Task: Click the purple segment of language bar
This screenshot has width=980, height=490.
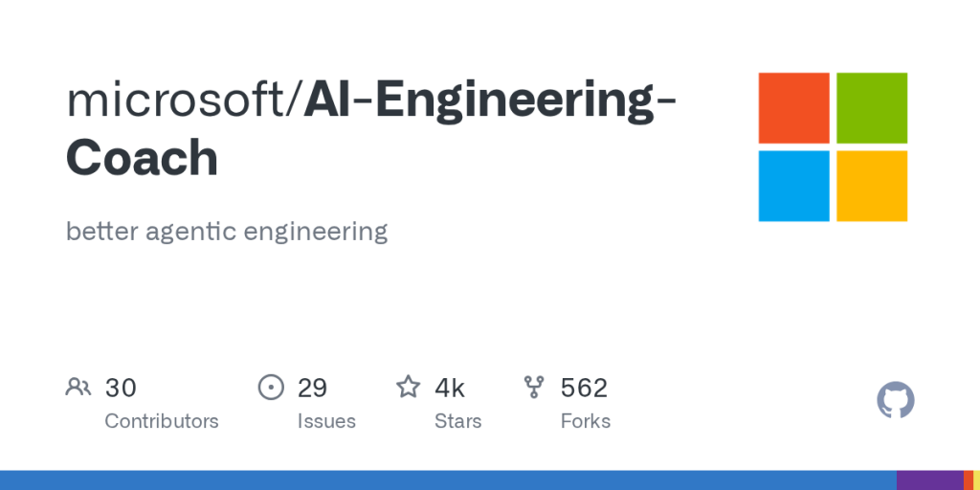Action: 930,480
